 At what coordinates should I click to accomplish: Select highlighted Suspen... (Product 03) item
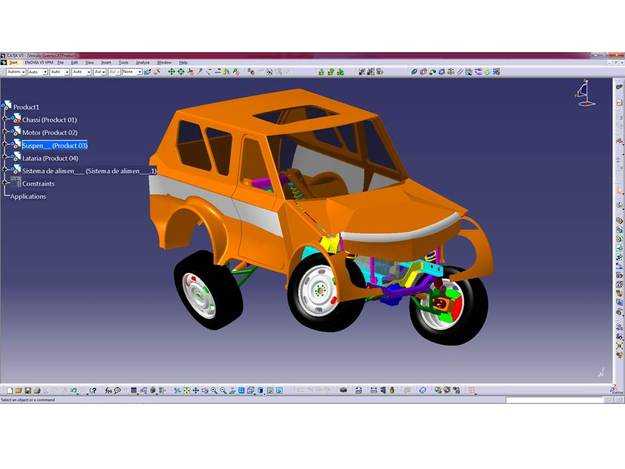[55, 146]
